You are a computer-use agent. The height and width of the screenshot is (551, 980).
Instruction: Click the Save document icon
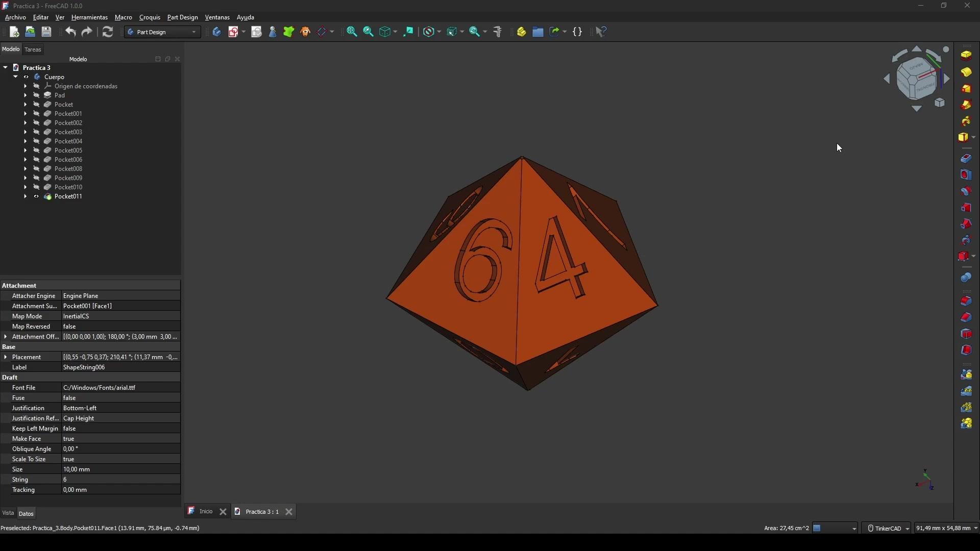point(46,32)
